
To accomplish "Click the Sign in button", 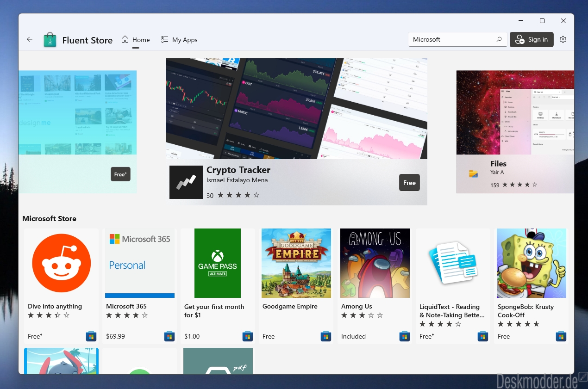I will click(x=532, y=39).
